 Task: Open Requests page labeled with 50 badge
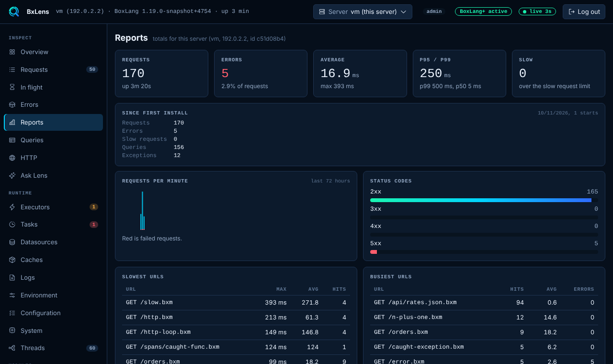click(x=54, y=69)
